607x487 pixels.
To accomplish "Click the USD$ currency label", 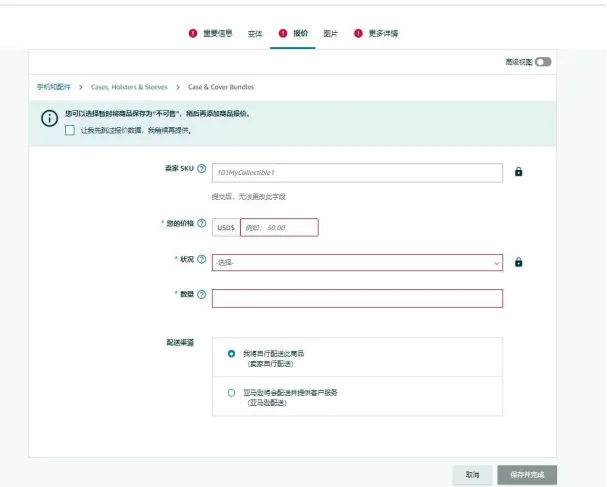I will coord(226,228).
